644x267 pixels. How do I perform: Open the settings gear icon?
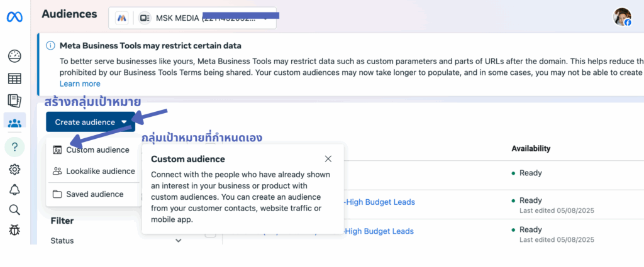[x=15, y=169]
